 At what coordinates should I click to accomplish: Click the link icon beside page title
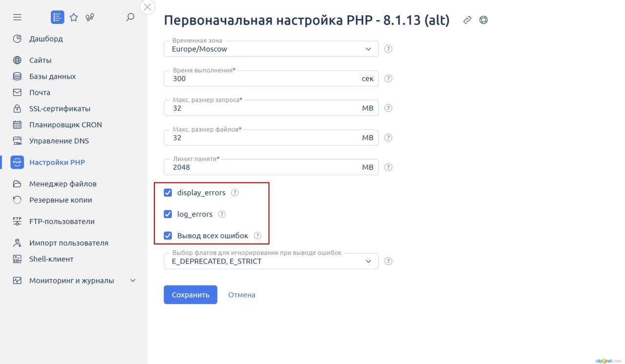tap(467, 20)
